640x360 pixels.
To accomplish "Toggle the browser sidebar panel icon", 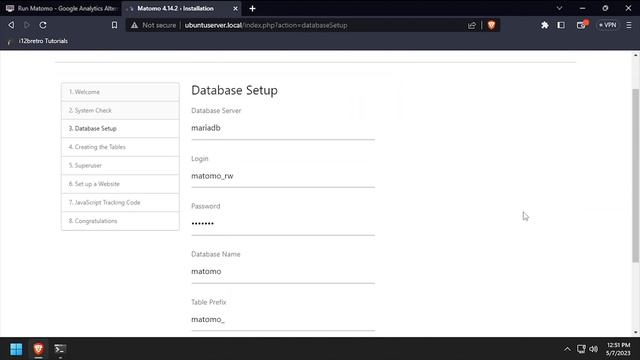I will pos(561,25).
